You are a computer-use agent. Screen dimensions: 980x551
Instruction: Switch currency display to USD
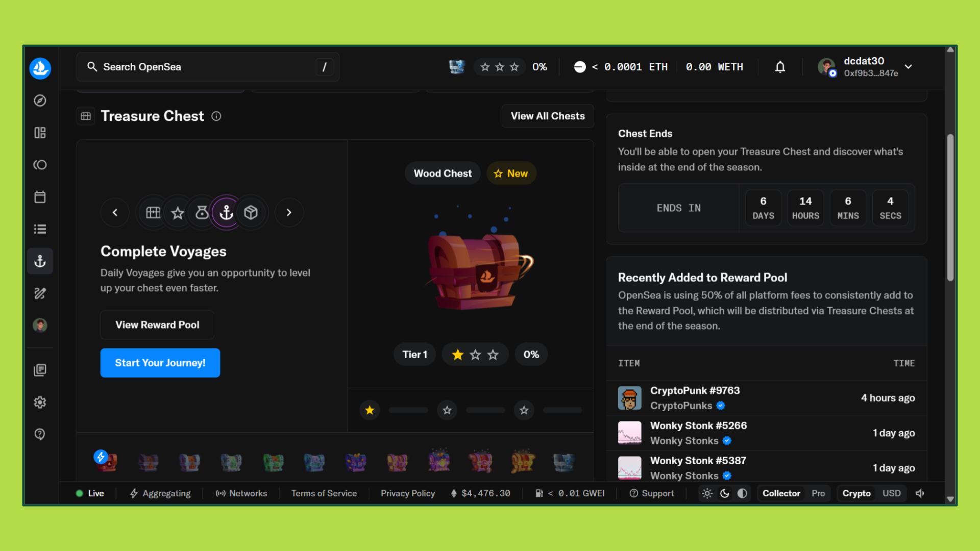tap(891, 493)
